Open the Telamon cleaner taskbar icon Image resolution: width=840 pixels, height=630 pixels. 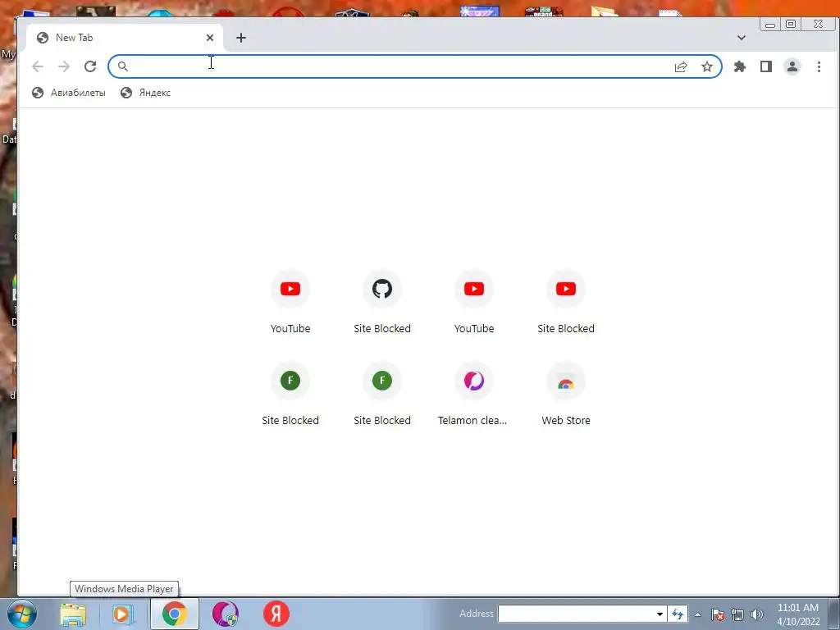pyautogui.click(x=226, y=614)
